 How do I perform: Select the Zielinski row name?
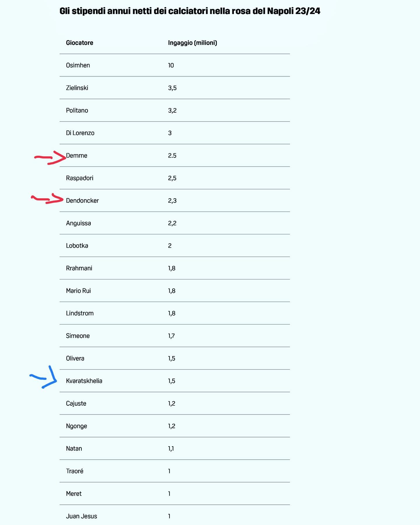(77, 88)
